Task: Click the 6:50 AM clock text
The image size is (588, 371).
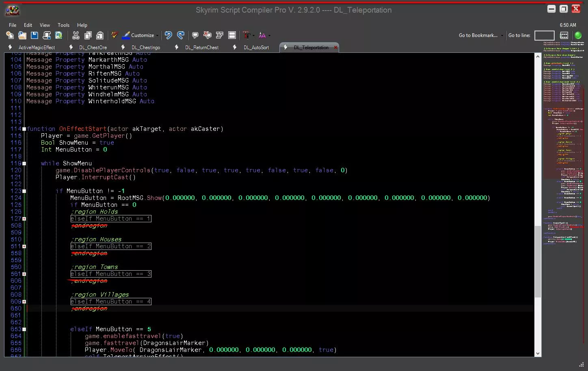Action: pyautogui.click(x=568, y=25)
